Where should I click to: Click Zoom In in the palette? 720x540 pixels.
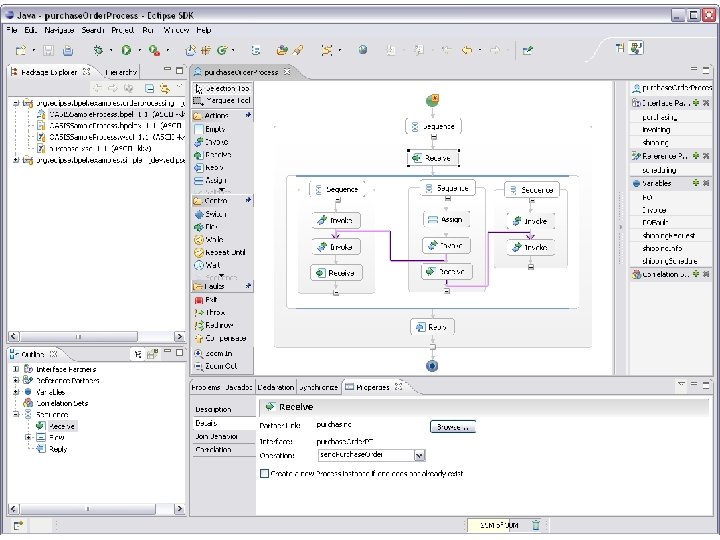pyautogui.click(x=214, y=354)
